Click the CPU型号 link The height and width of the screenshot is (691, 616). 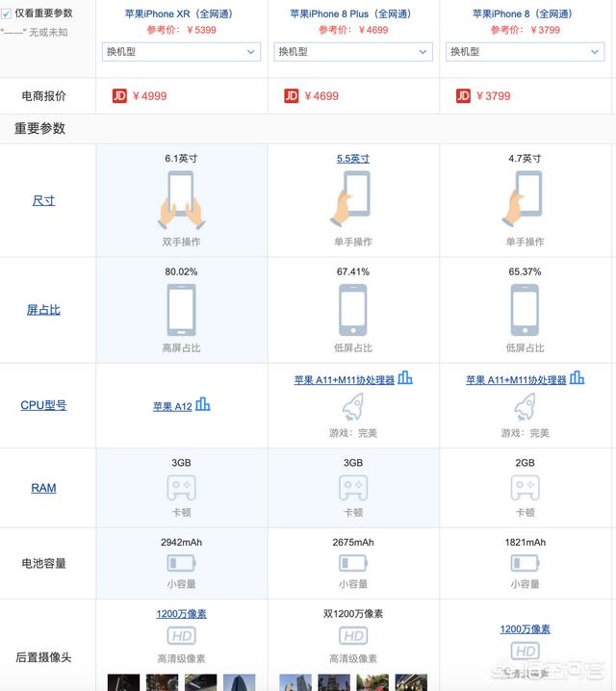click(x=43, y=405)
